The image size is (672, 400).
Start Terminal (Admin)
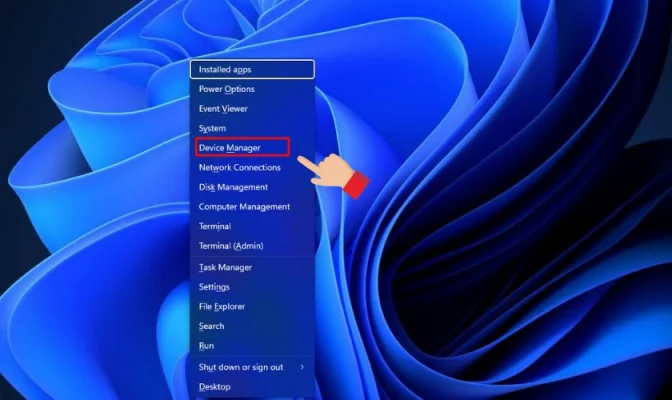point(230,246)
